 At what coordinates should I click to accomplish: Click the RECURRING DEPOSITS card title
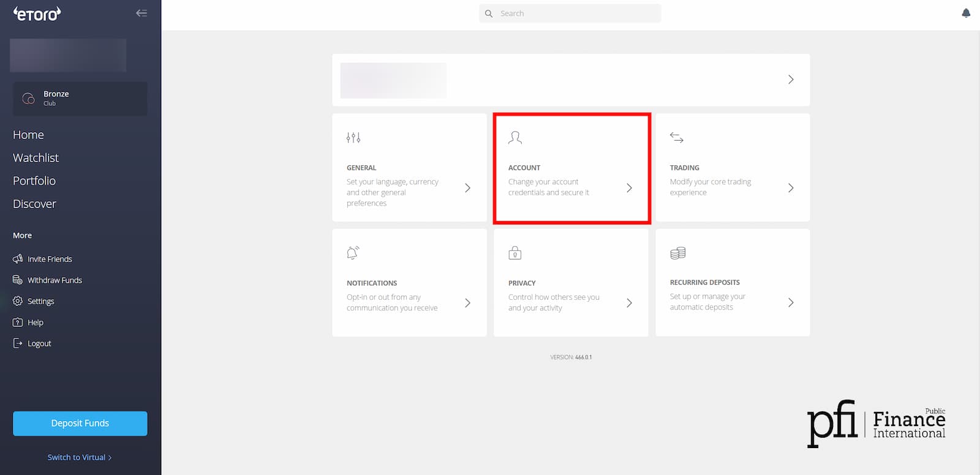coord(705,283)
